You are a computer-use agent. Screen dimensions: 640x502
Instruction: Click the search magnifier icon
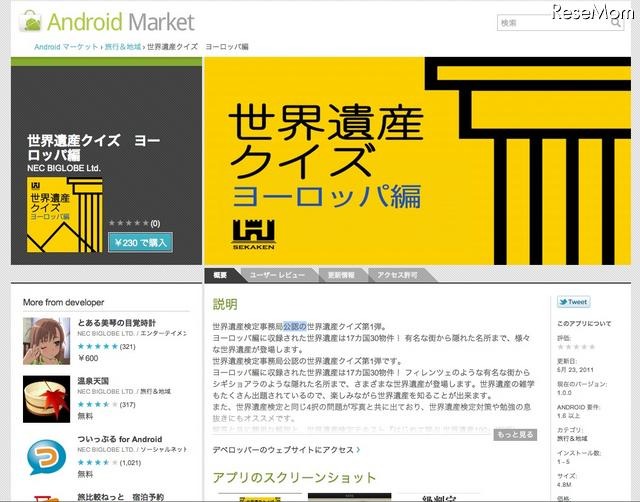tap(616, 23)
